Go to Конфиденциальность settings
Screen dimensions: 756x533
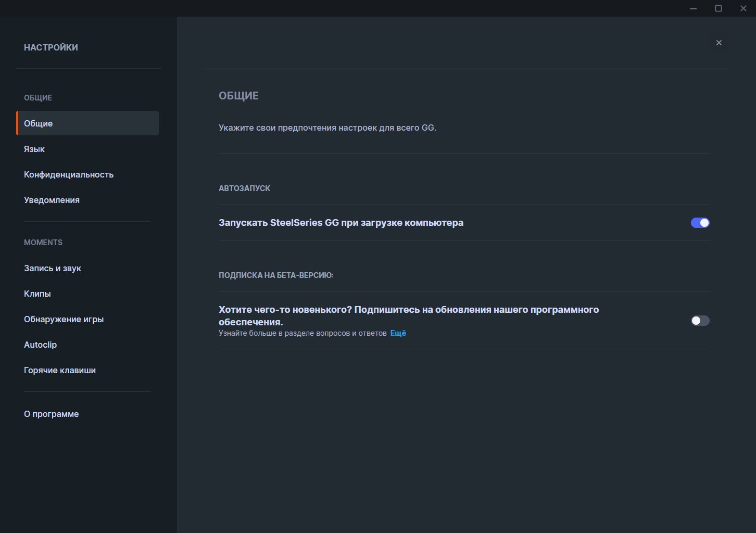pos(69,174)
